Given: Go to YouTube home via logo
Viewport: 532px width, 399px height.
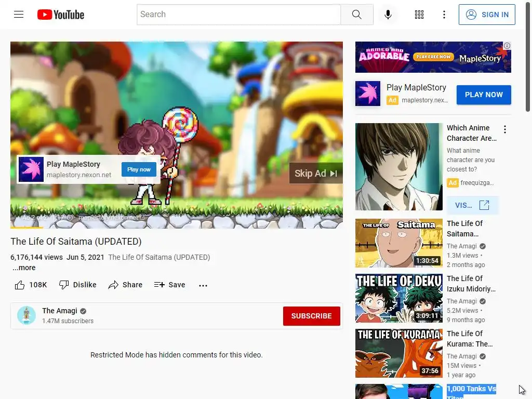Looking at the screenshot, I should [x=61, y=15].
